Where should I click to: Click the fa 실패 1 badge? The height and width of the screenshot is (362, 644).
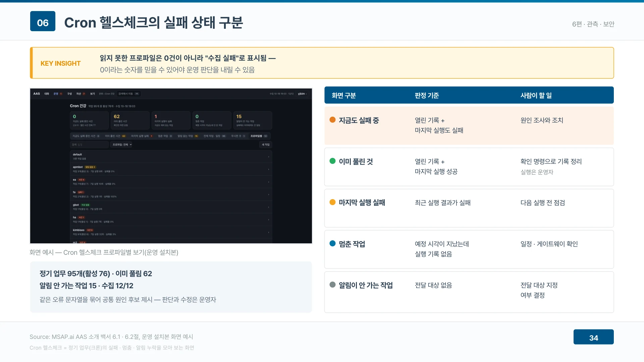point(81,192)
